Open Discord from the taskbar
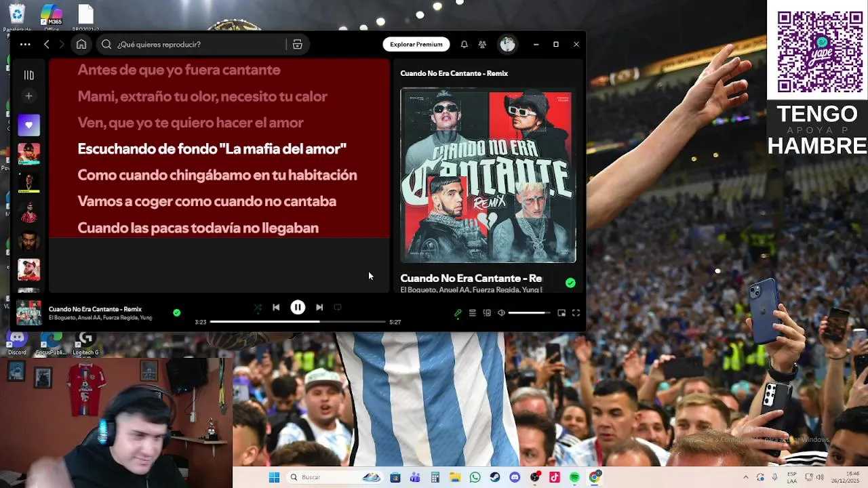 tap(515, 477)
